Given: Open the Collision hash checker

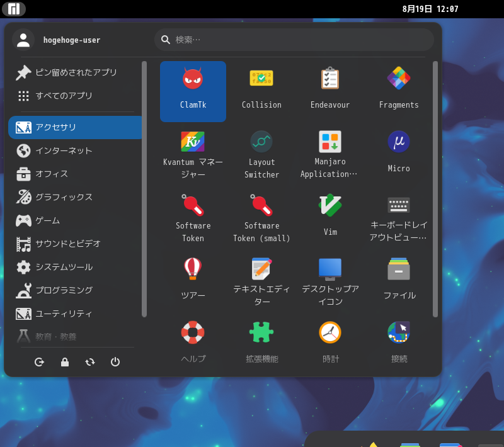Looking at the screenshot, I should [261, 91].
